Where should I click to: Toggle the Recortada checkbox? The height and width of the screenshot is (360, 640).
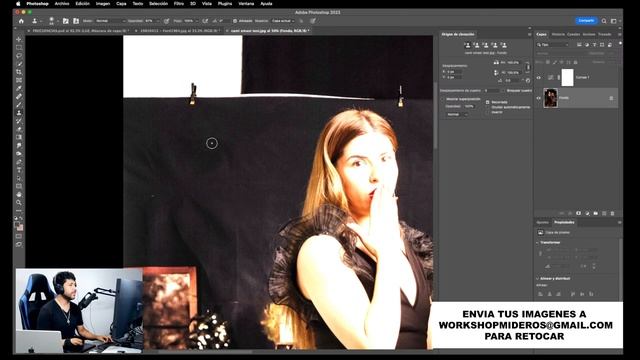pos(488,102)
